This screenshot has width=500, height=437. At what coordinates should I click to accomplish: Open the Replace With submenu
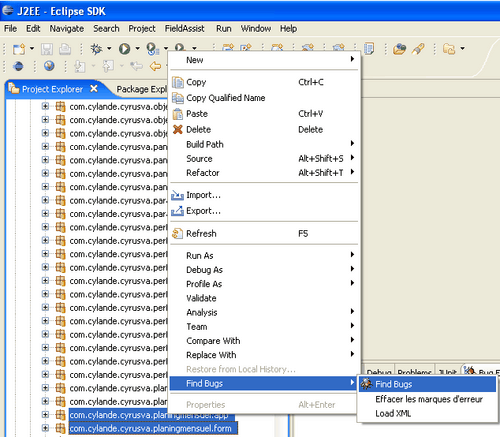tap(264, 355)
